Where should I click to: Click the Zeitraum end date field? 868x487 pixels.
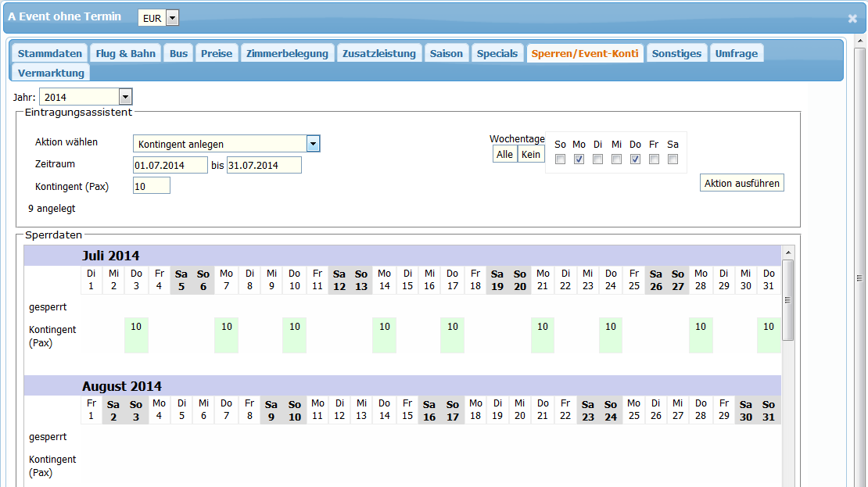pyautogui.click(x=264, y=166)
